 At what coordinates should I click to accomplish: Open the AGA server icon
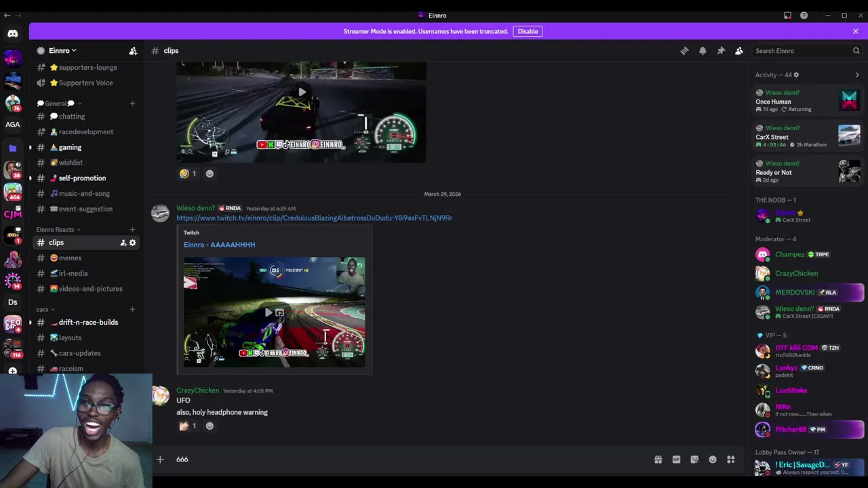13,125
